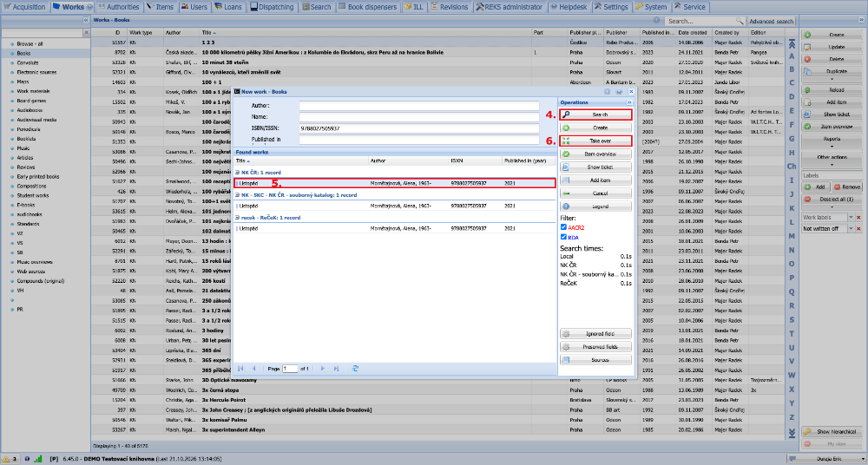Collapse the NK ČR: 1 record group

(238, 173)
